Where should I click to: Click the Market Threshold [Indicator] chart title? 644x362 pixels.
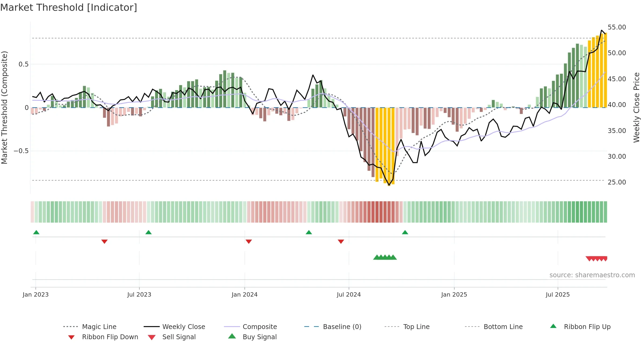pos(69,8)
